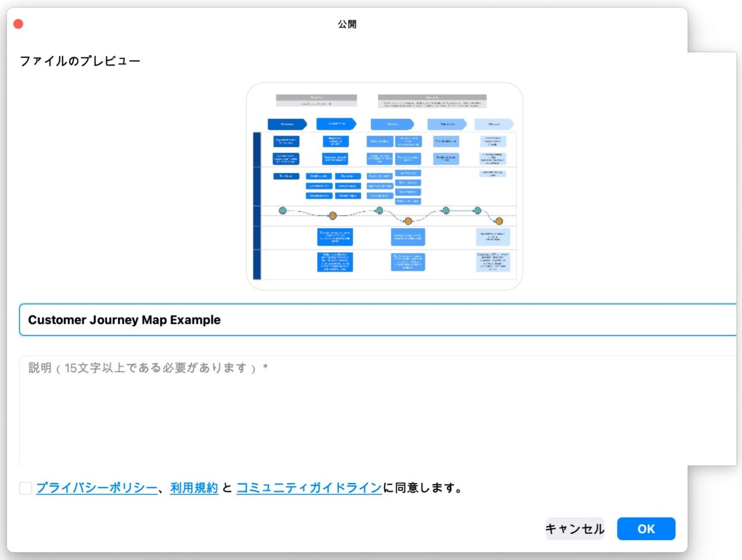
Task: Open the 利用規約 link
Action: pyautogui.click(x=194, y=488)
